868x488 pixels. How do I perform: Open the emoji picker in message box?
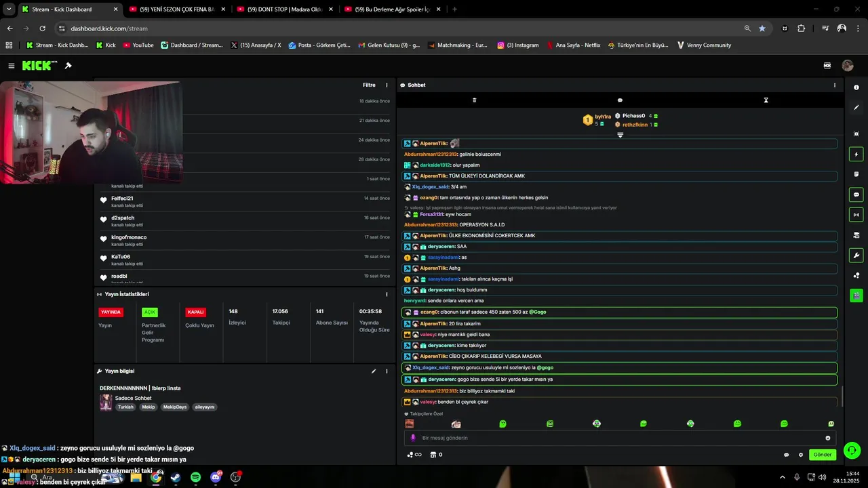828,438
